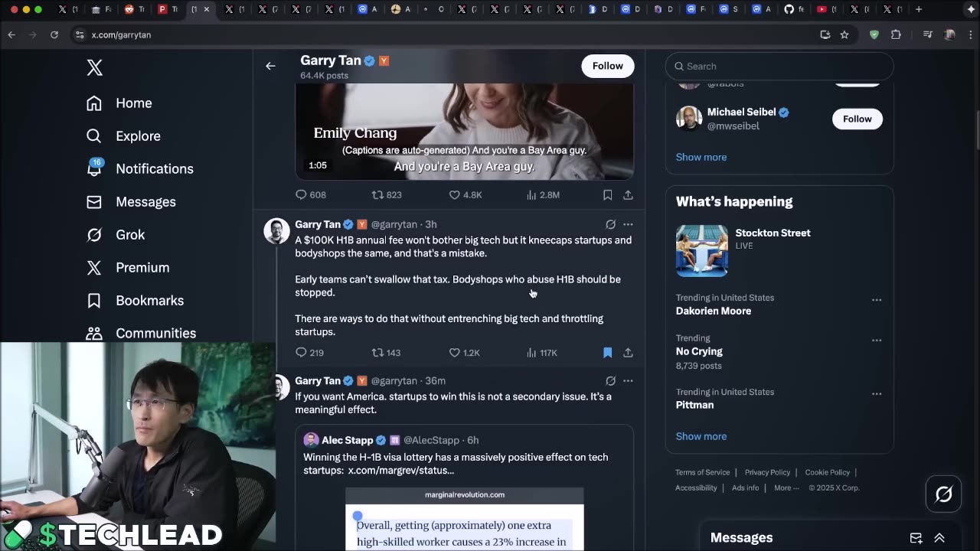The image size is (980, 551).
Task: Open Cookie Policy link
Action: coord(827,472)
